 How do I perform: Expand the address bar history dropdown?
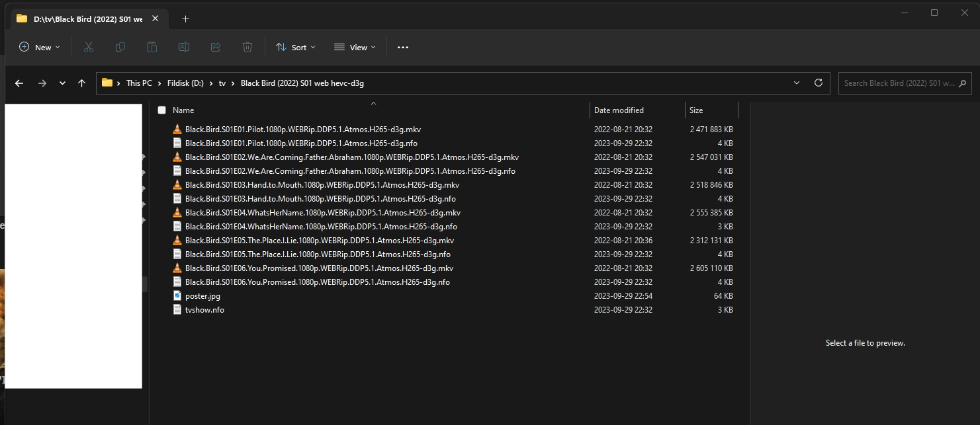pos(796,83)
